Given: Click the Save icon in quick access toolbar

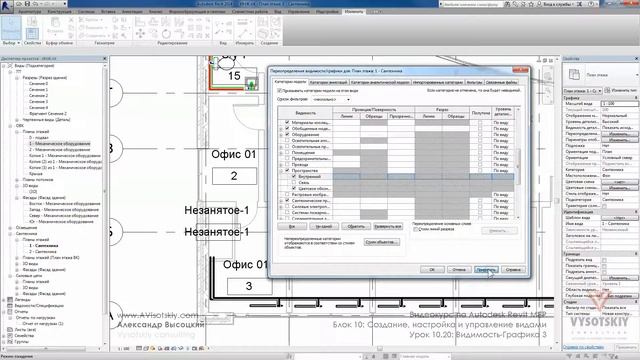Looking at the screenshot, I should [27, 4].
